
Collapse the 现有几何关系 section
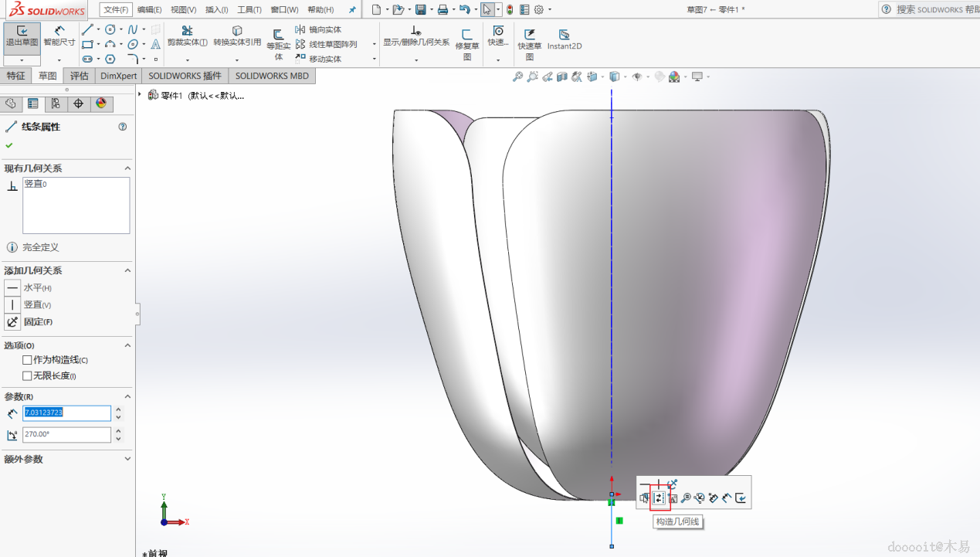pyautogui.click(x=127, y=168)
